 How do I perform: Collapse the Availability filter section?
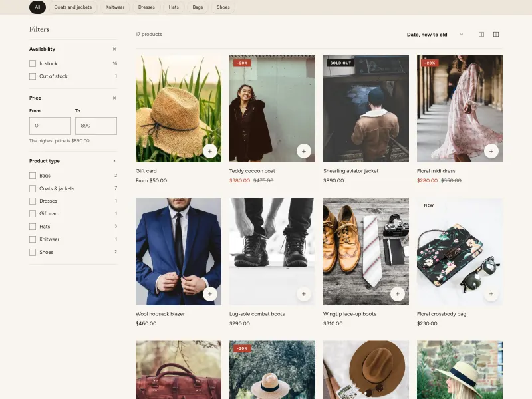pyautogui.click(x=114, y=49)
